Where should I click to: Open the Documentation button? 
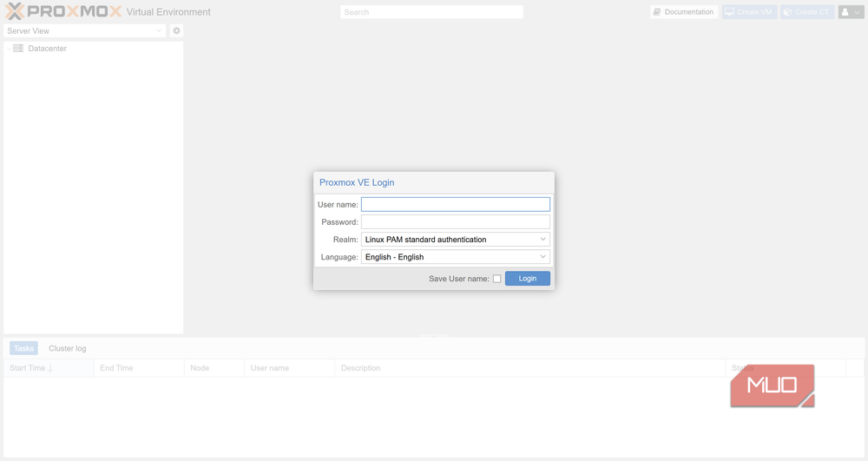click(684, 11)
